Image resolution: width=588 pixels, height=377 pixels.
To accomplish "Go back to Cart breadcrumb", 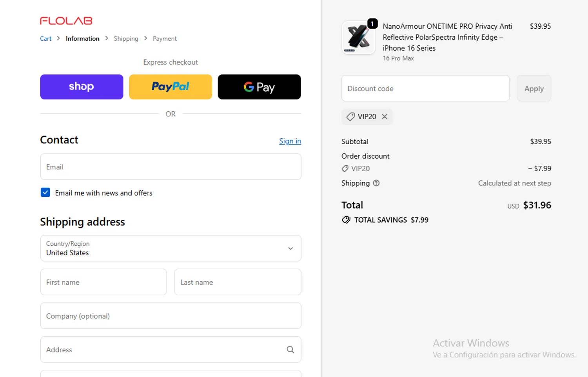I will pos(45,38).
